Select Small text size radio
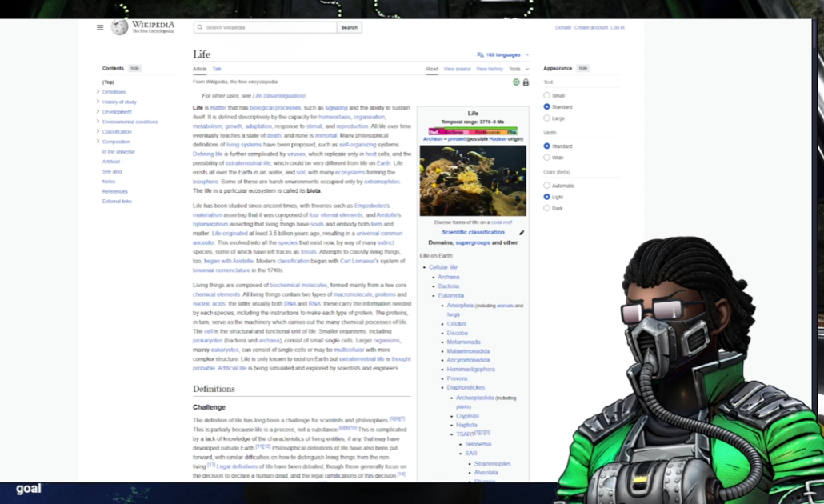The image size is (824, 504). pyautogui.click(x=546, y=95)
